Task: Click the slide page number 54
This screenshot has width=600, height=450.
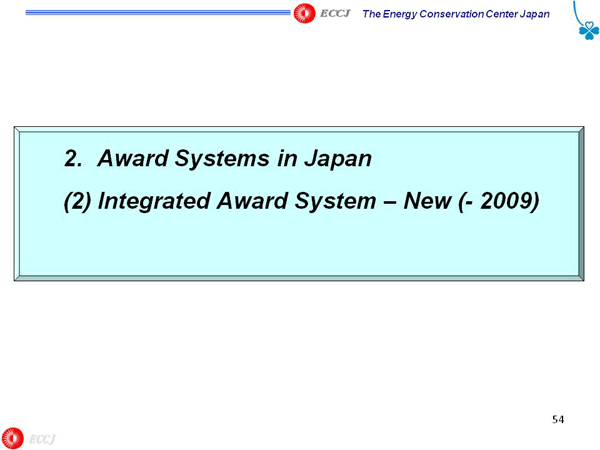Action: 558,419
